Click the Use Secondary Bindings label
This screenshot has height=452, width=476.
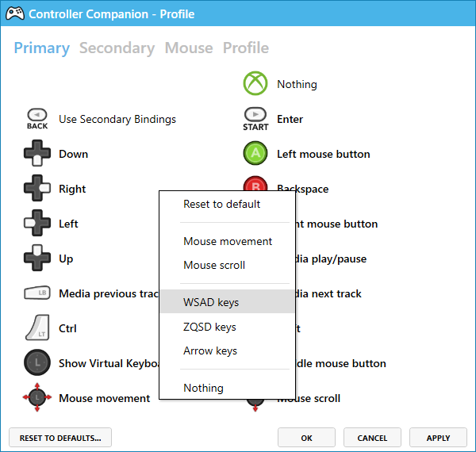coord(117,119)
